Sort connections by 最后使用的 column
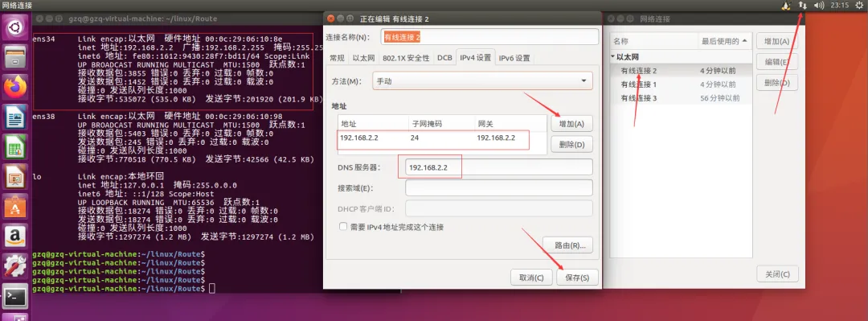This screenshot has height=321, width=868. click(x=726, y=41)
